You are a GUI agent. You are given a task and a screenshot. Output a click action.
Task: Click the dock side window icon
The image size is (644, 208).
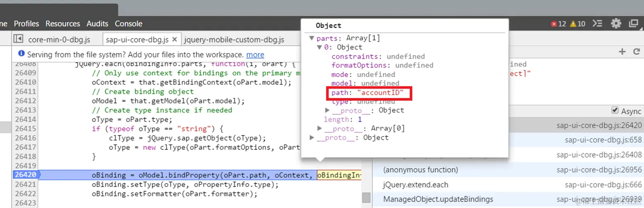coord(634,24)
